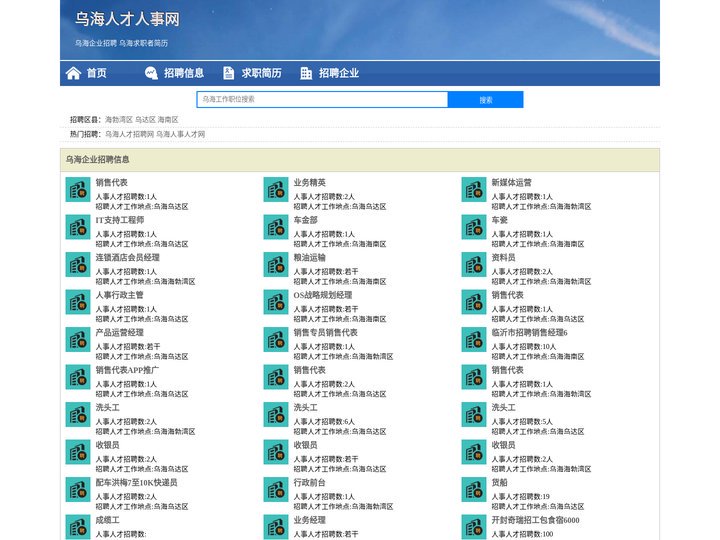Open the 招聘信息 menu item
Viewport: 720px width, 540px height.
pos(184,73)
